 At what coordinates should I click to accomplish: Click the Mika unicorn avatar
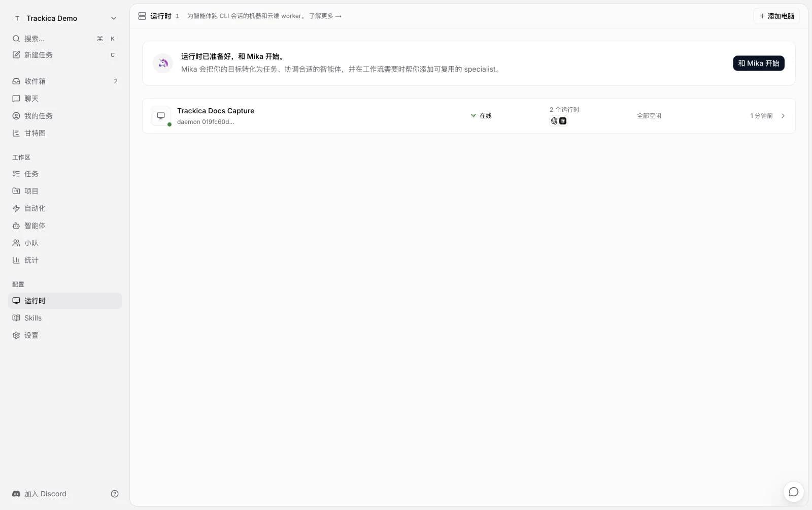click(x=163, y=63)
